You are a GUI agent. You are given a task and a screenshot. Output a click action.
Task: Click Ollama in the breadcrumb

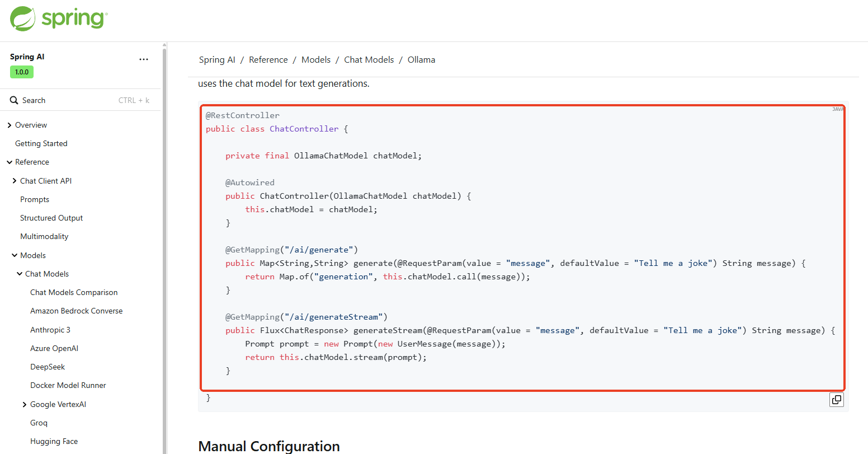pyautogui.click(x=421, y=60)
